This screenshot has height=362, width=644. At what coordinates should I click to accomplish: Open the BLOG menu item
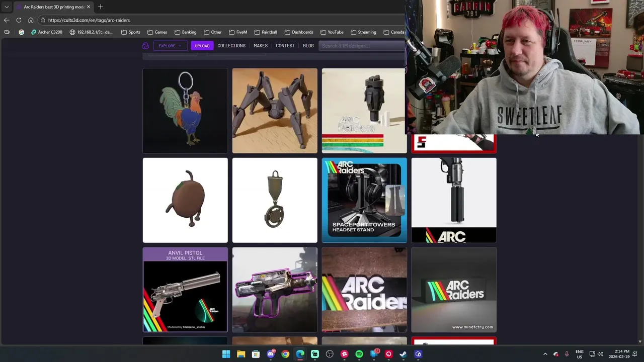308,46
